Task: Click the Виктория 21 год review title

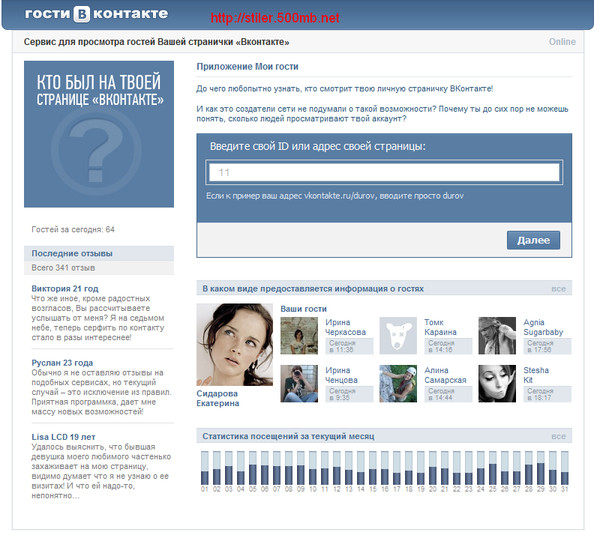Action: click(65, 289)
